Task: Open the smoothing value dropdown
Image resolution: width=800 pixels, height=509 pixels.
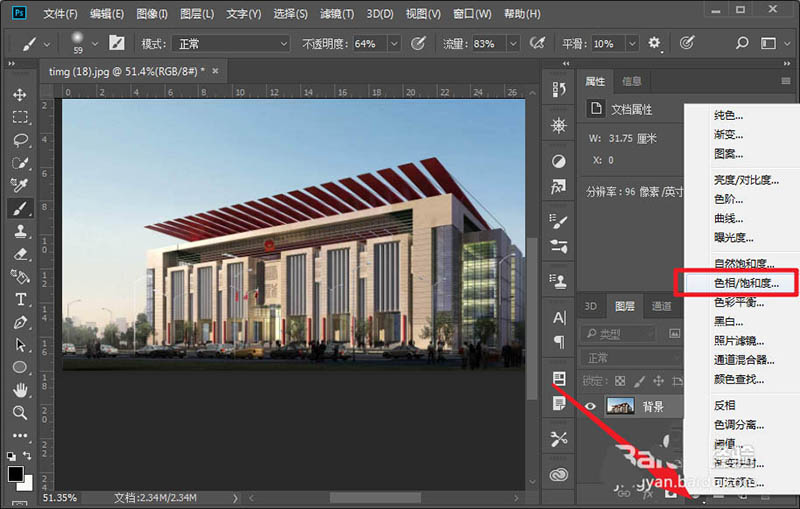Action: pos(632,44)
